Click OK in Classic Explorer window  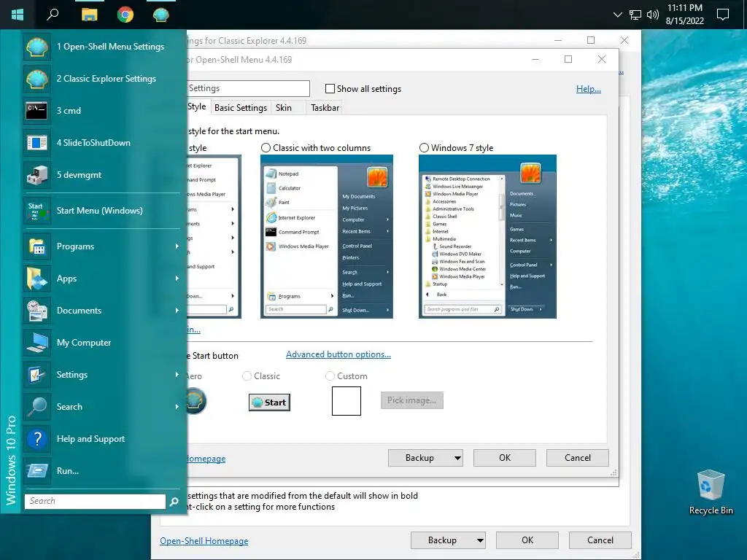(x=527, y=540)
